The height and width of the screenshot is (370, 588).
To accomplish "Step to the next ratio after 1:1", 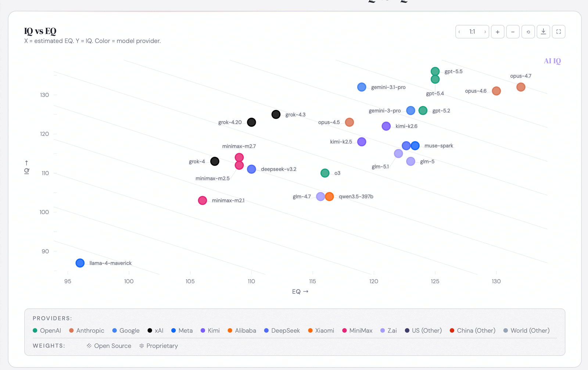I will coord(485,32).
